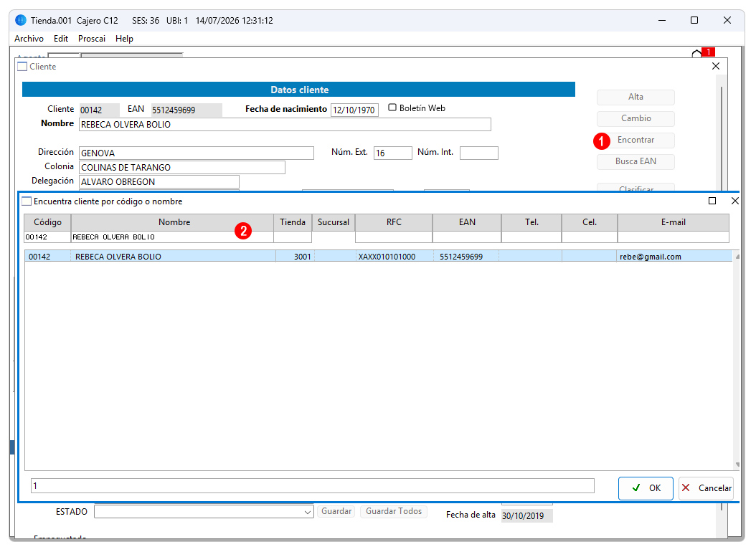This screenshot has width=756, height=552.
Task: Click the Nombre column header
Action: tap(172, 222)
